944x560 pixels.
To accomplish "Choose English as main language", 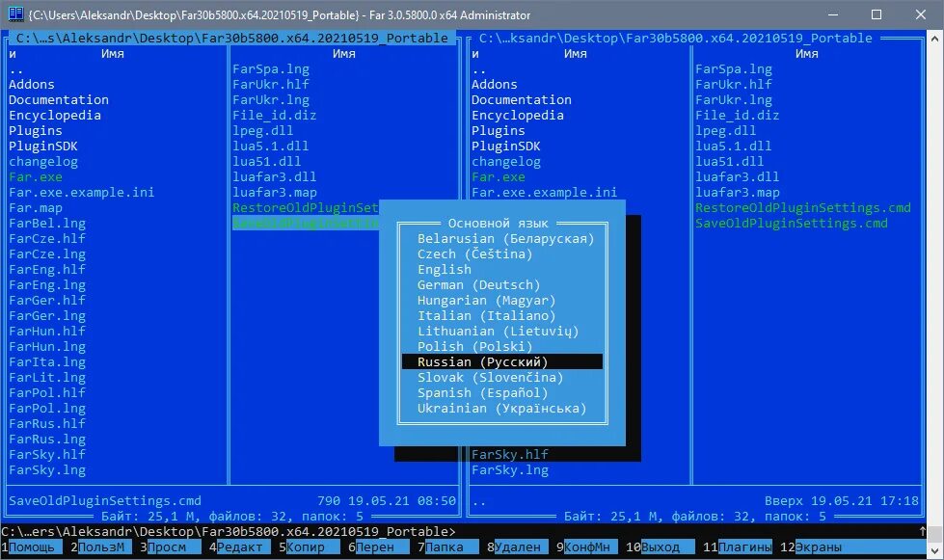I will click(x=445, y=270).
